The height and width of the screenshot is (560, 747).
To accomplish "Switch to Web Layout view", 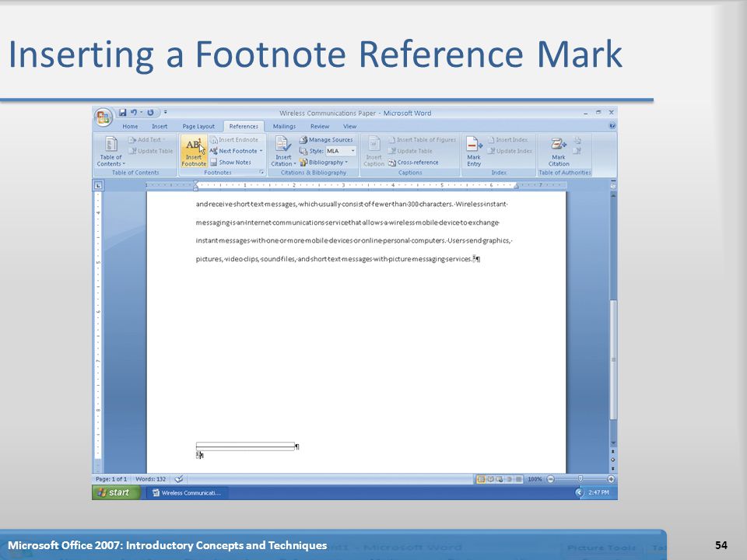I will click(500, 479).
